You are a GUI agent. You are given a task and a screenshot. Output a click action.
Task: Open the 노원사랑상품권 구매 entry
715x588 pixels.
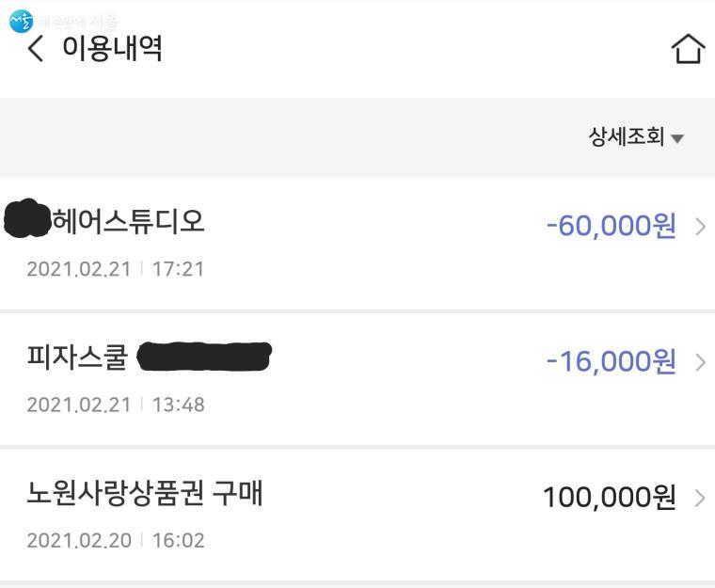(x=144, y=494)
